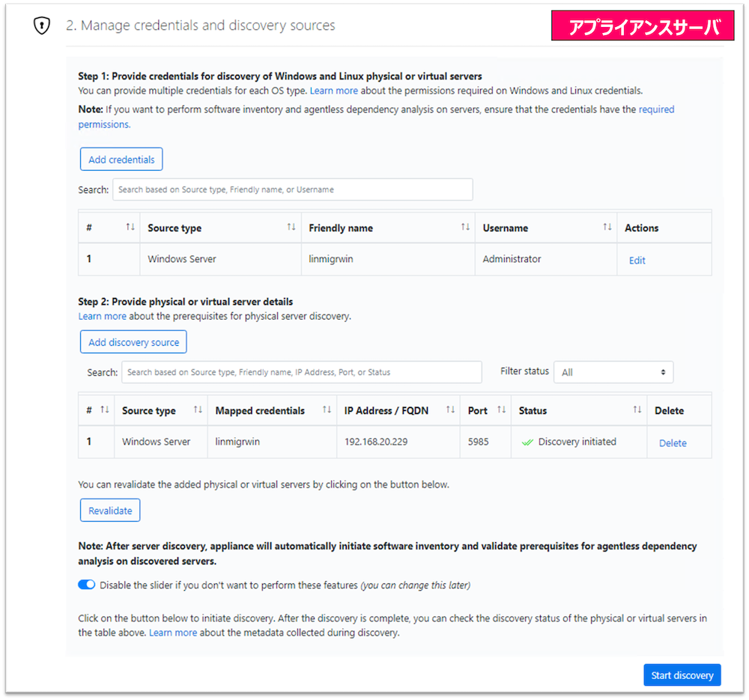Toggle the software inventory feature slider

point(86,585)
